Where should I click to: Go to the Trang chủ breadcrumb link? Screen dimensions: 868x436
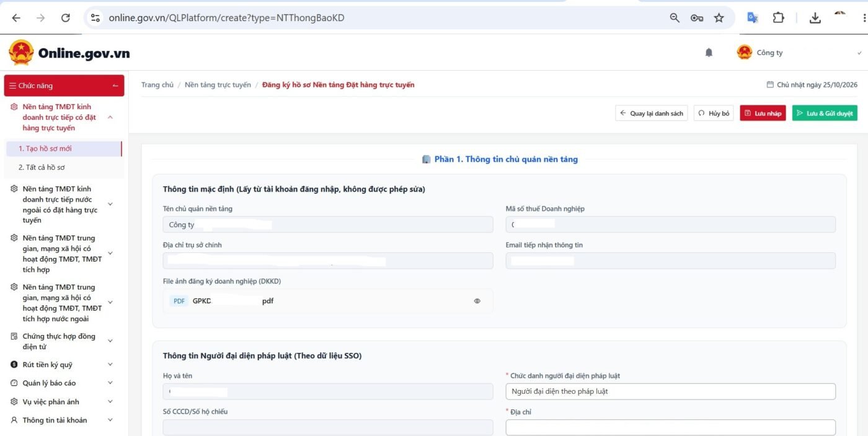click(x=157, y=85)
